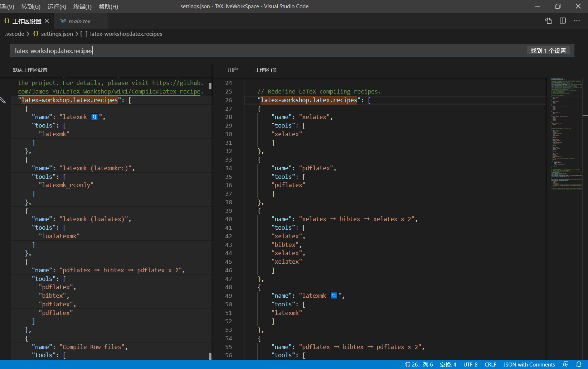Screen dimensions: 588x369
Task: Open the 终端(T) menu
Action: pyautogui.click(x=82, y=6)
